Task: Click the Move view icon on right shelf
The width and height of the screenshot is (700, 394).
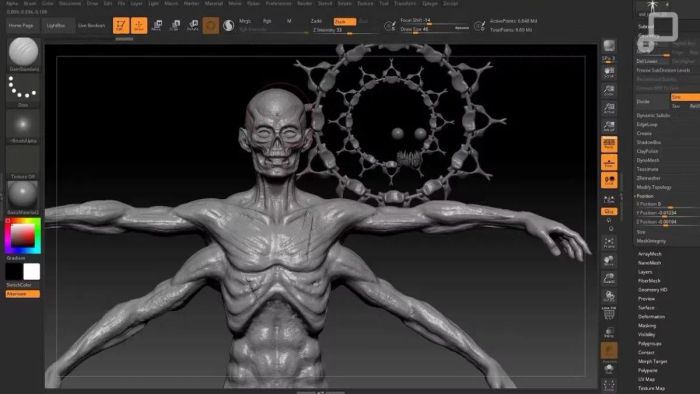Action: 609,261
